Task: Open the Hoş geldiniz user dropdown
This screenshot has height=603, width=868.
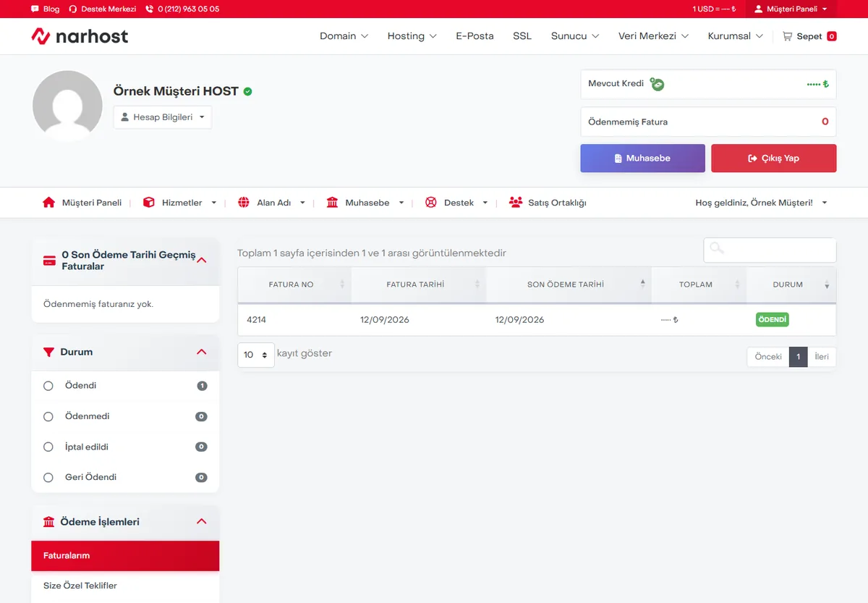Action: click(762, 203)
